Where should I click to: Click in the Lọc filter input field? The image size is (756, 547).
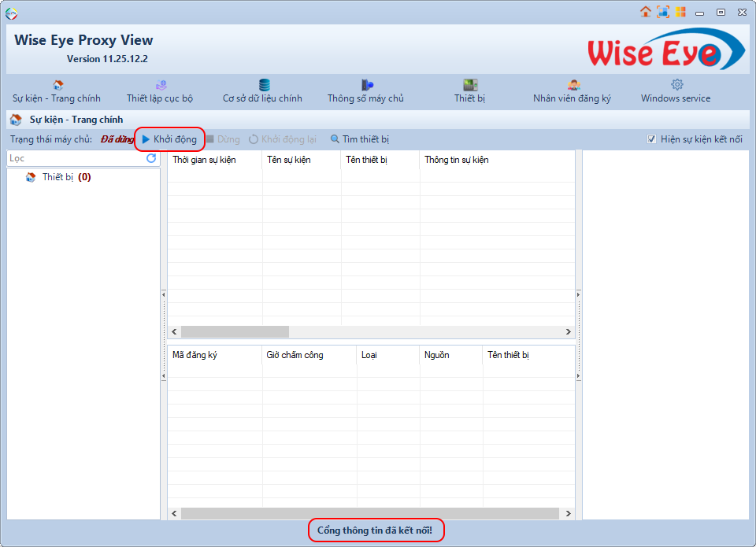pos(71,157)
